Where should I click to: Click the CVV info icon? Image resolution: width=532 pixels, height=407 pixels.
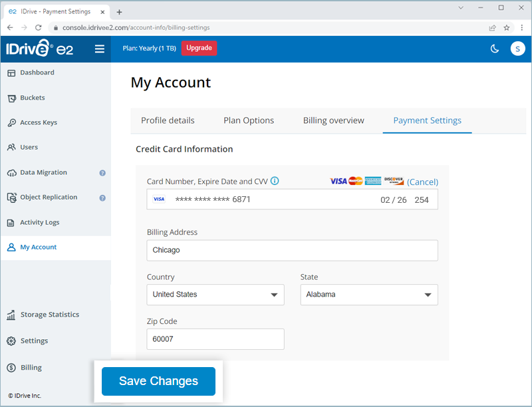pyautogui.click(x=275, y=181)
